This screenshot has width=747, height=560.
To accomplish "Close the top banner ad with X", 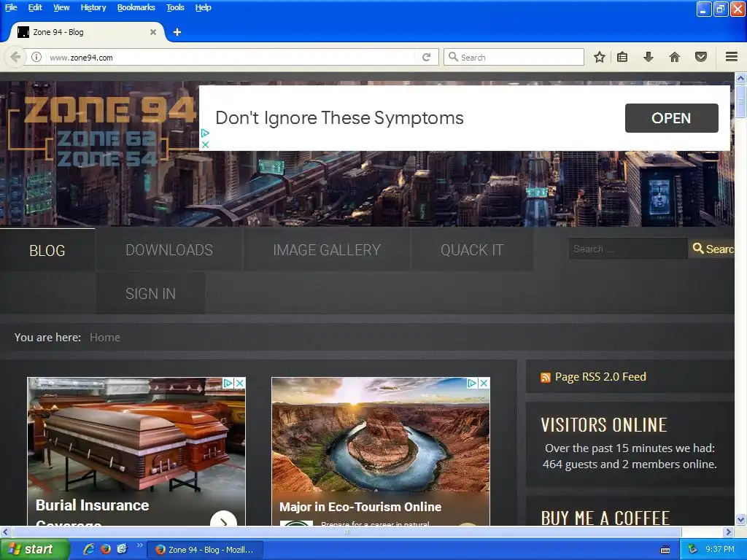I will [205, 144].
